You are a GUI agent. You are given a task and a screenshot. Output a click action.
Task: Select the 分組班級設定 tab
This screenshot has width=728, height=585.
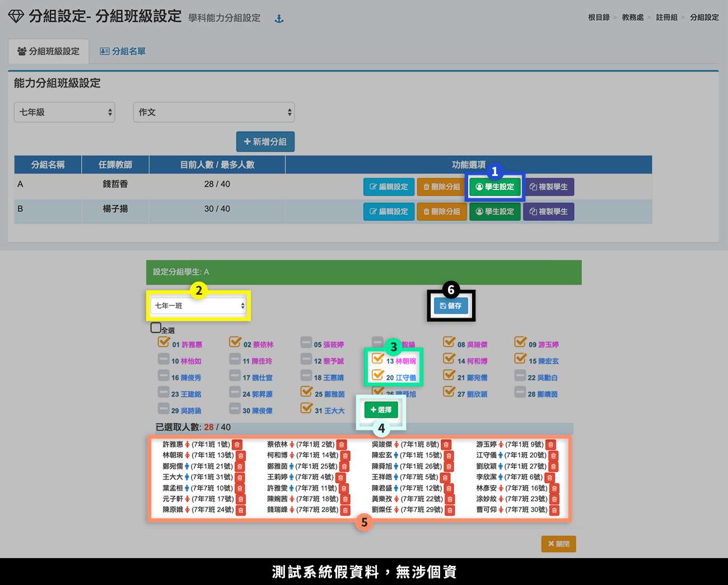[48, 52]
